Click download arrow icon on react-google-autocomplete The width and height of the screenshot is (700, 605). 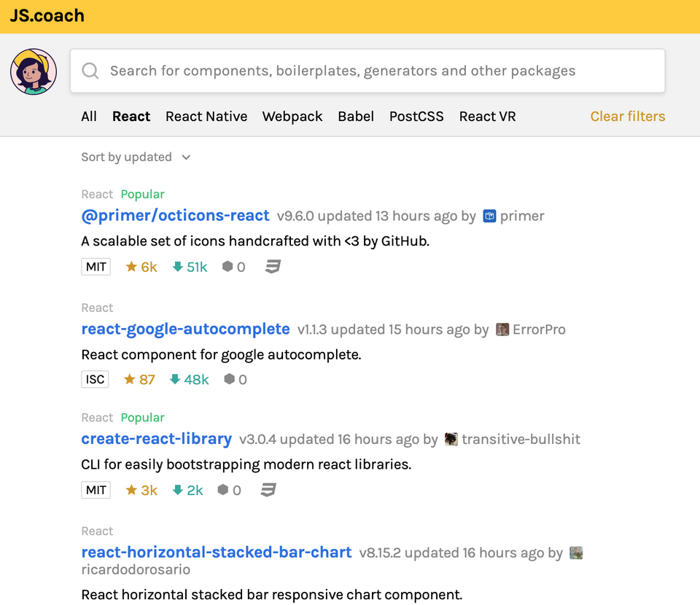pos(175,379)
